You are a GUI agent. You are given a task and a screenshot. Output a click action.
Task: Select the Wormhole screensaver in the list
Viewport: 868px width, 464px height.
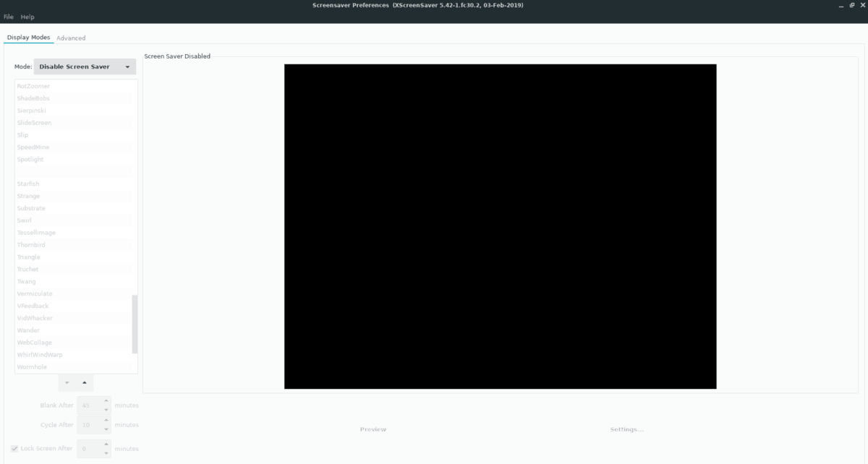(33, 366)
